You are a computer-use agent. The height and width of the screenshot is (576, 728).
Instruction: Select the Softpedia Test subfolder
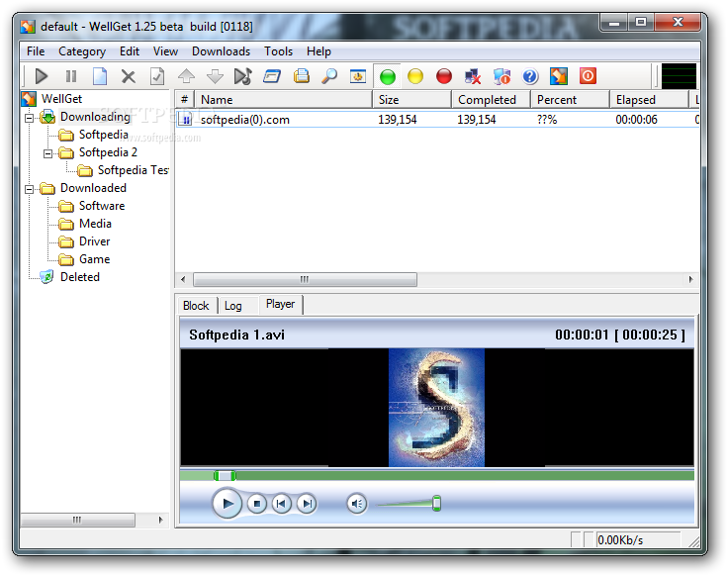click(134, 170)
